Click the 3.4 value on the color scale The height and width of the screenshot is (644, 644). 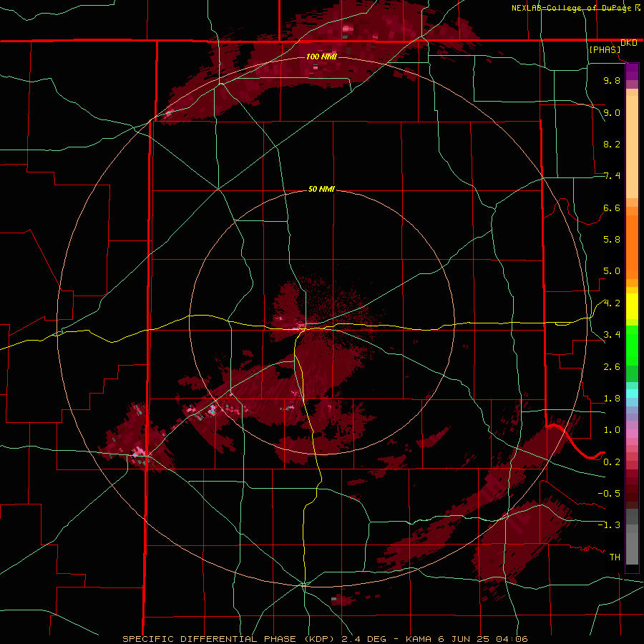[x=612, y=335]
